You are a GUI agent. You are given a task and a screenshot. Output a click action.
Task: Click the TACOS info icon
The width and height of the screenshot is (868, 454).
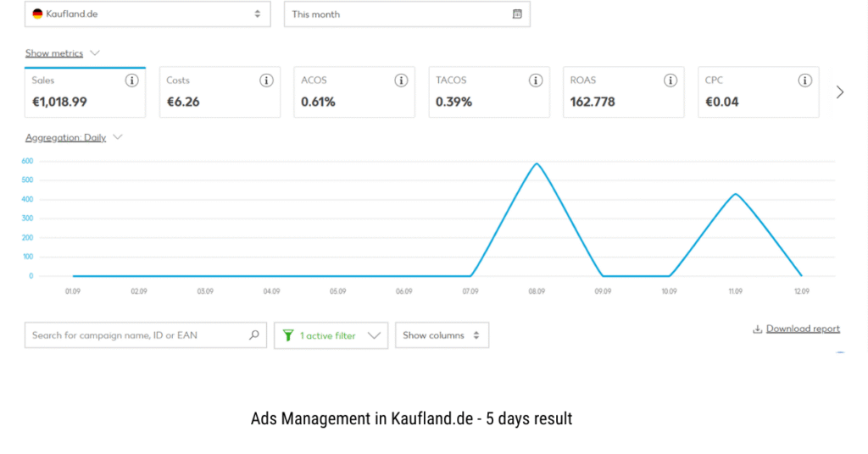(x=536, y=80)
